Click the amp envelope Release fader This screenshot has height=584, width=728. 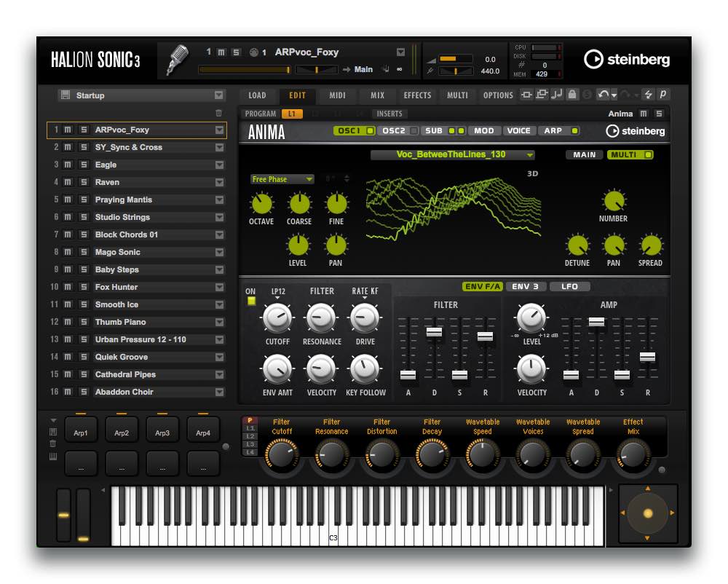click(x=647, y=357)
